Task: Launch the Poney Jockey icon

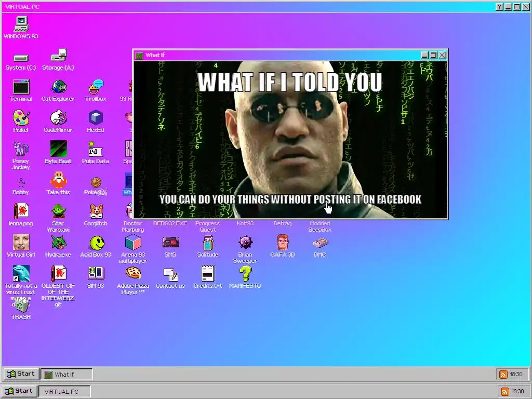Action: (x=21, y=149)
